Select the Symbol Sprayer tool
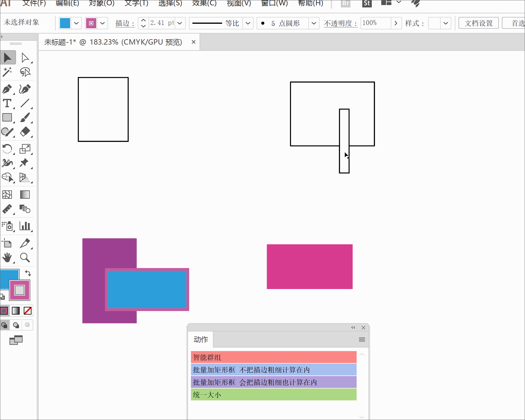This screenshot has width=525, height=420. (x=8, y=226)
